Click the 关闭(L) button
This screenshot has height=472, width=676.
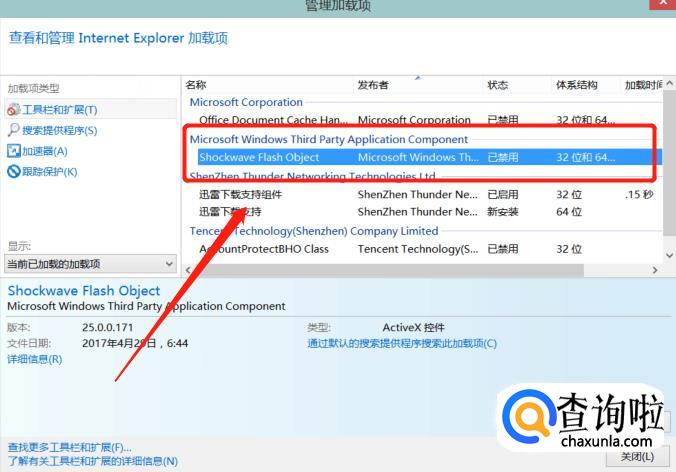(x=637, y=457)
